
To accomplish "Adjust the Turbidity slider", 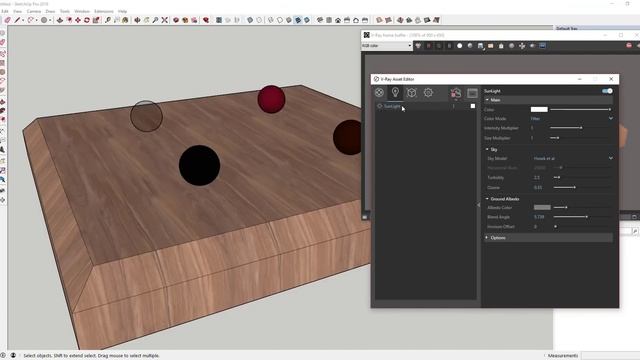I will click(x=559, y=178).
